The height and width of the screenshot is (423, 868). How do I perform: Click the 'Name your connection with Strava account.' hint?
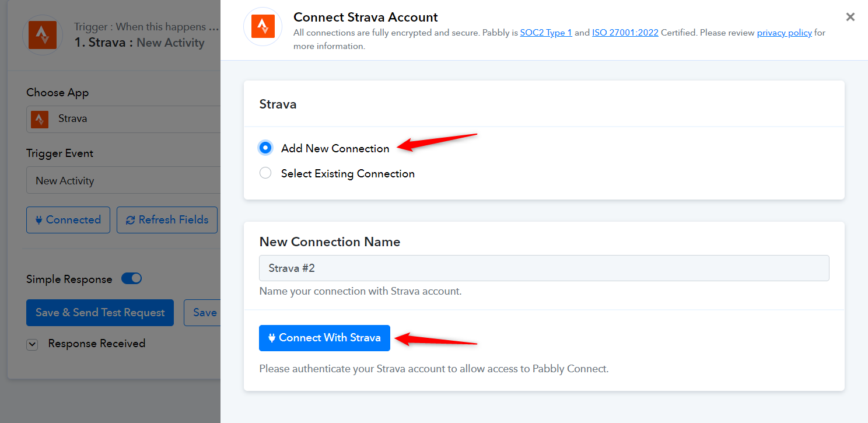click(x=360, y=291)
